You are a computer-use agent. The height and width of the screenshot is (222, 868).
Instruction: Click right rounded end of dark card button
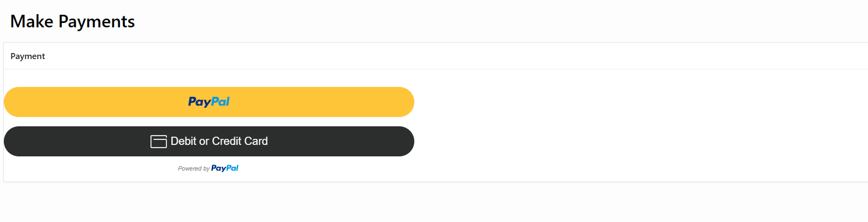[x=404, y=141]
